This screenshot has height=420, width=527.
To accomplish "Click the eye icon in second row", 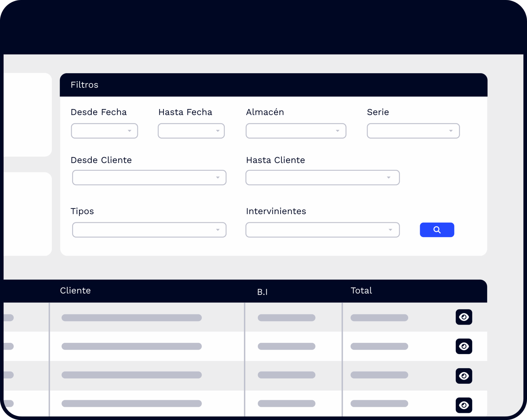I will tap(464, 346).
